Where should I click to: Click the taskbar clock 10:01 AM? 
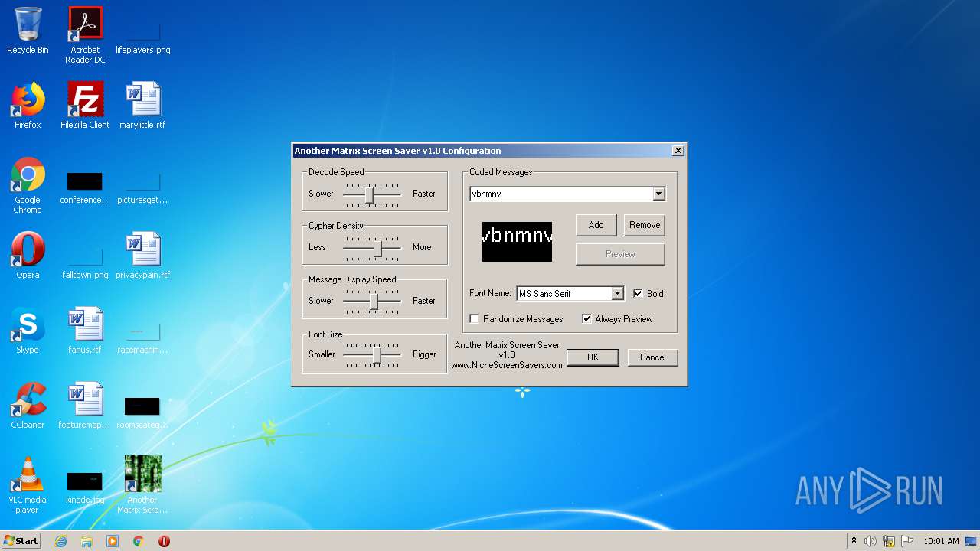click(x=941, y=541)
